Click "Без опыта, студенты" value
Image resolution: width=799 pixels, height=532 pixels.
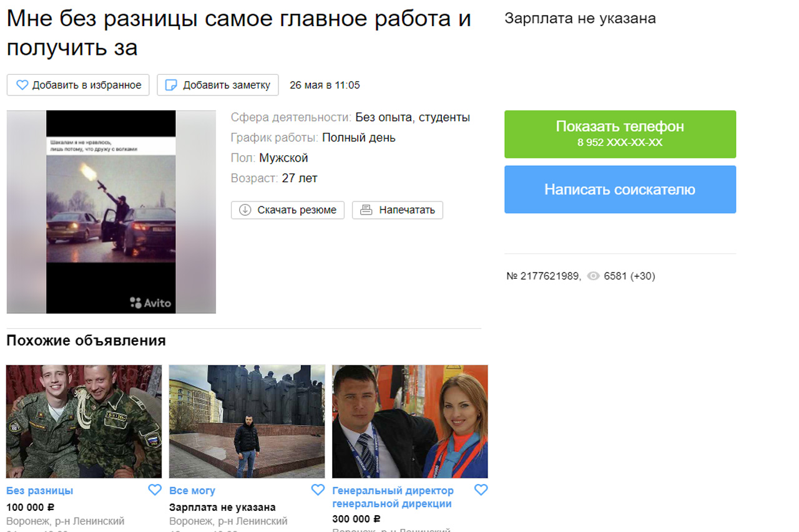tap(413, 118)
